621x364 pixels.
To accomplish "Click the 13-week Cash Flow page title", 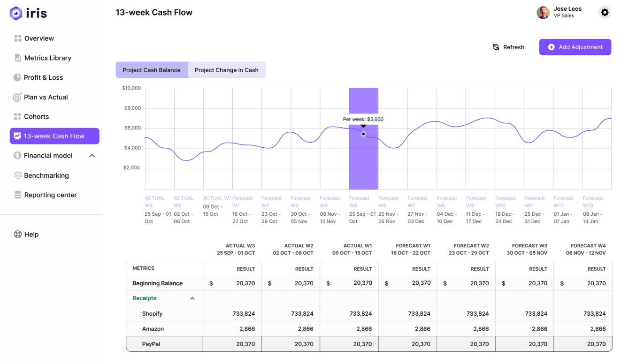I will click(154, 13).
